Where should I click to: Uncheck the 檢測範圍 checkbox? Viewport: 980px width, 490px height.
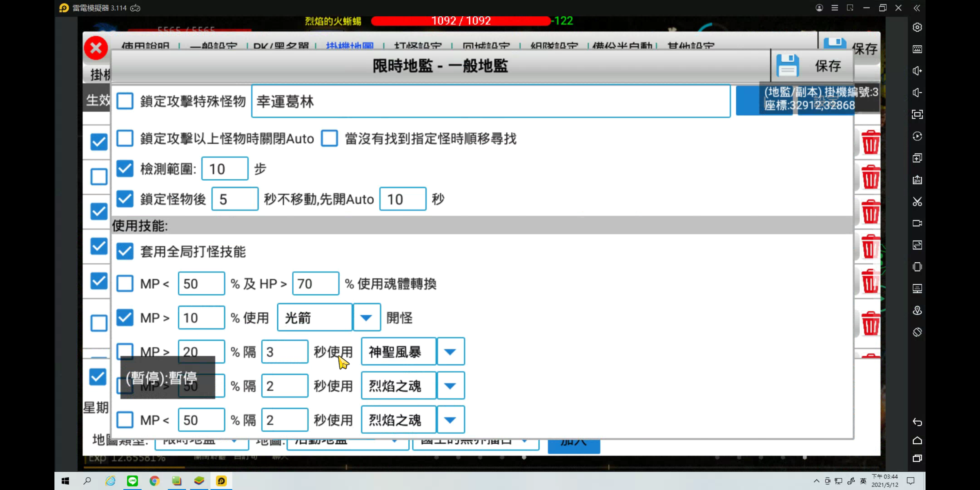(x=125, y=168)
